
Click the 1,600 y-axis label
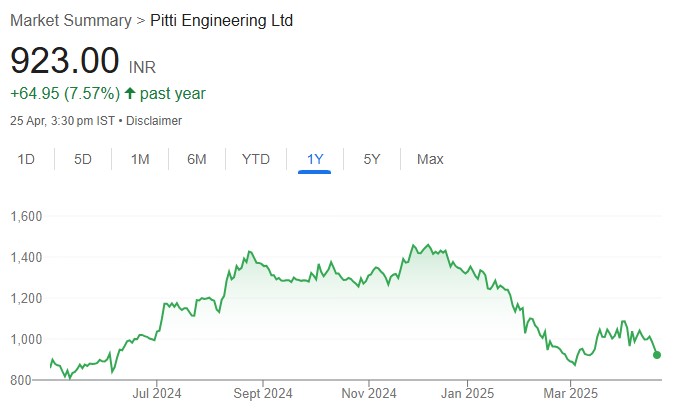pyautogui.click(x=27, y=216)
